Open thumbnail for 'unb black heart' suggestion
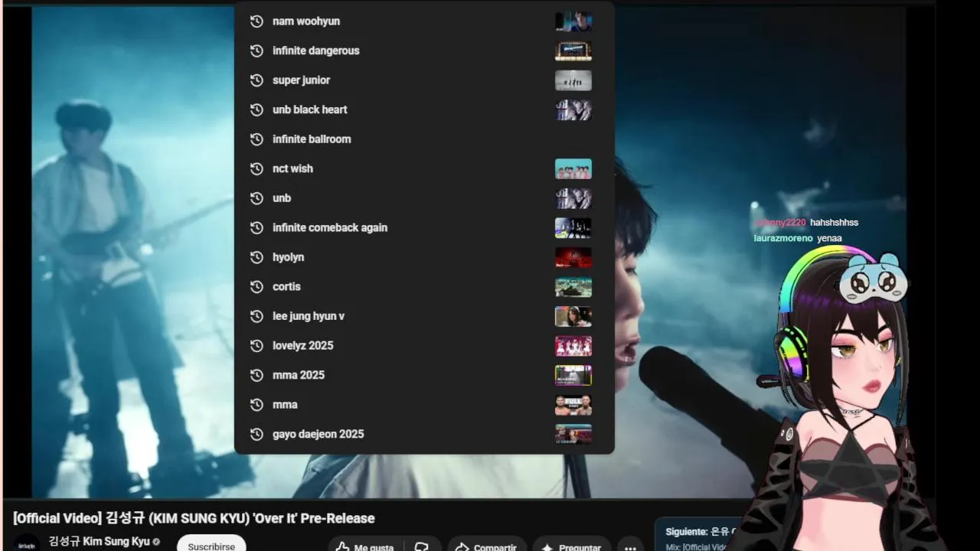The width and height of the screenshot is (980, 551). (573, 109)
